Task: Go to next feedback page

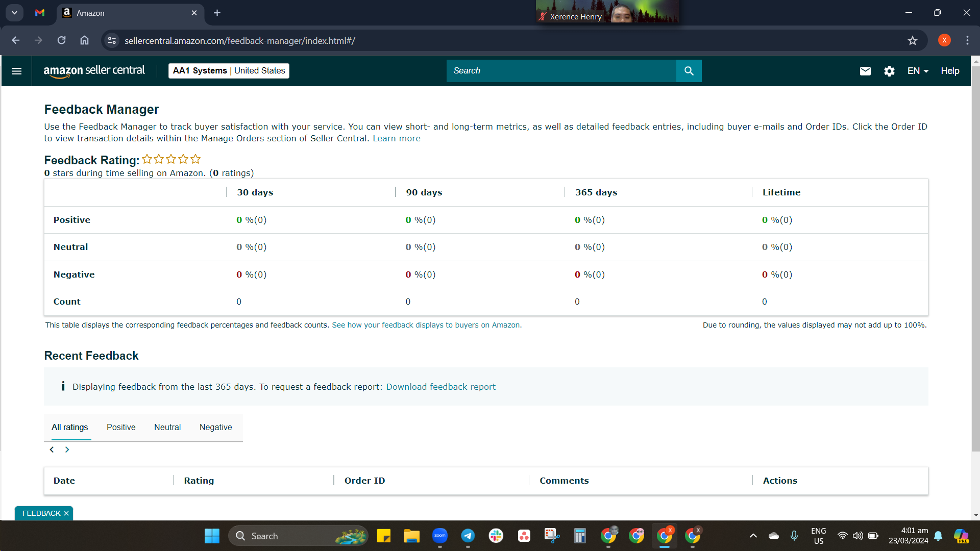Action: click(x=67, y=449)
